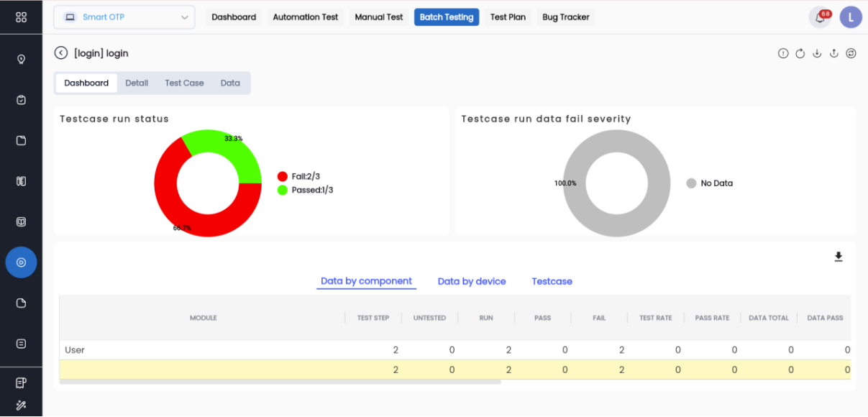Open the grid apps icon in sidebar
The width and height of the screenshot is (868, 417).
tap(21, 17)
